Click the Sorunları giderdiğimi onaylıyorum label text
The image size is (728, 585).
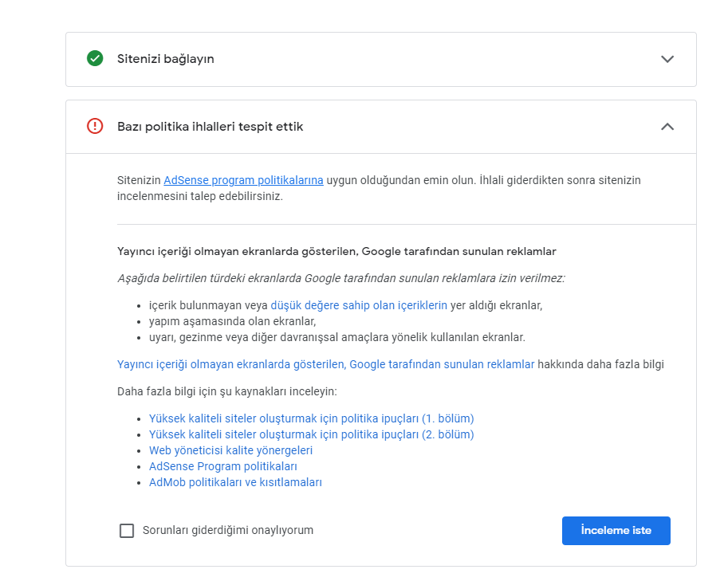tap(228, 530)
